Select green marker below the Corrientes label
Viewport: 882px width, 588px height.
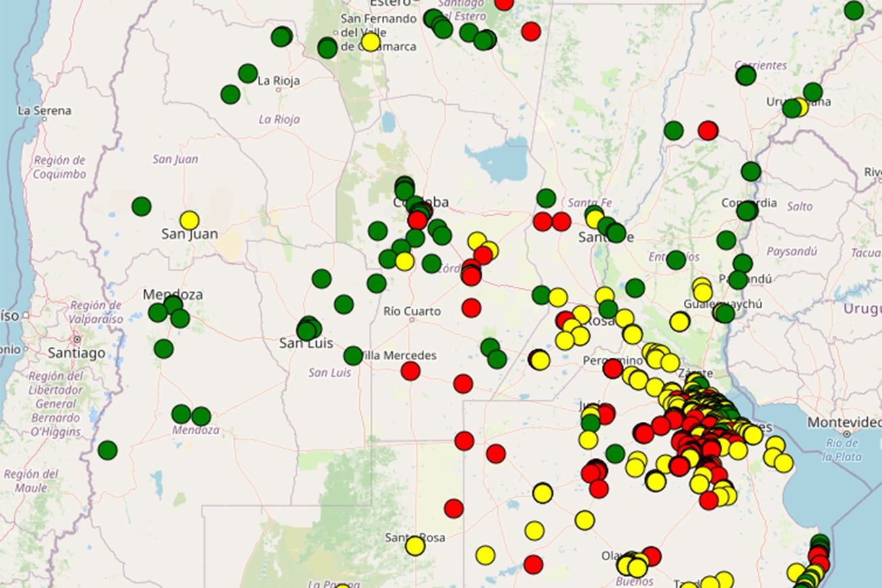(x=746, y=75)
